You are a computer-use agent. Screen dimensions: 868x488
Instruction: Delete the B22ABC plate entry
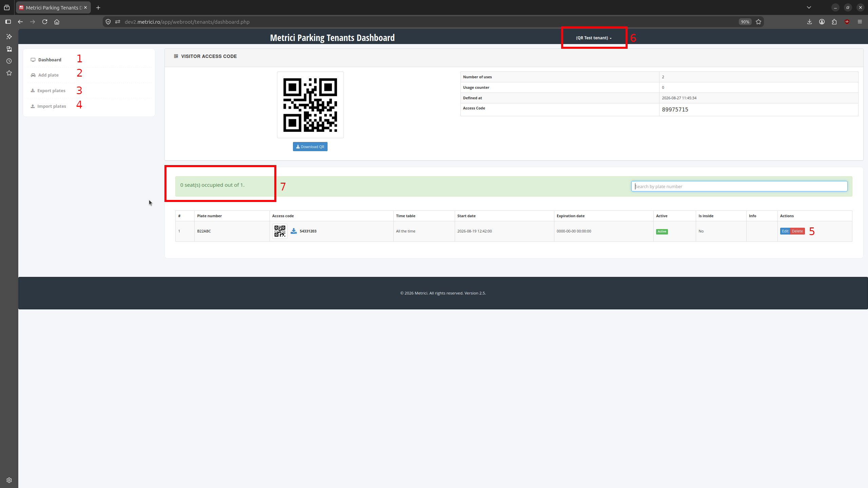pyautogui.click(x=797, y=231)
